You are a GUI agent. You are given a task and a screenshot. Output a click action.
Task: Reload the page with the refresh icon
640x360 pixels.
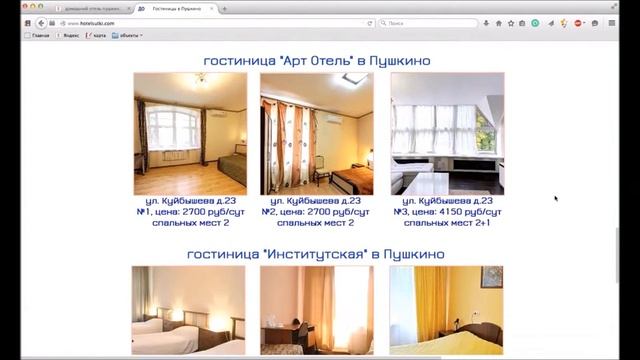(370, 23)
